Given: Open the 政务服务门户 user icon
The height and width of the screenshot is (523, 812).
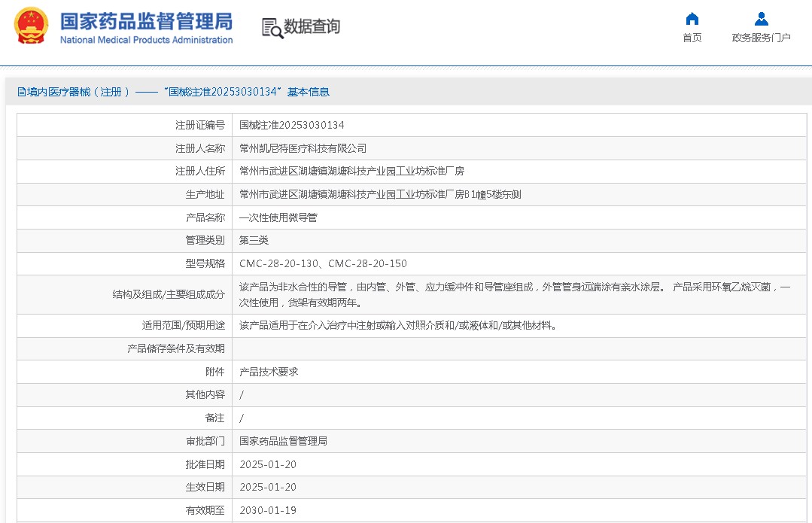Looking at the screenshot, I should (762, 19).
